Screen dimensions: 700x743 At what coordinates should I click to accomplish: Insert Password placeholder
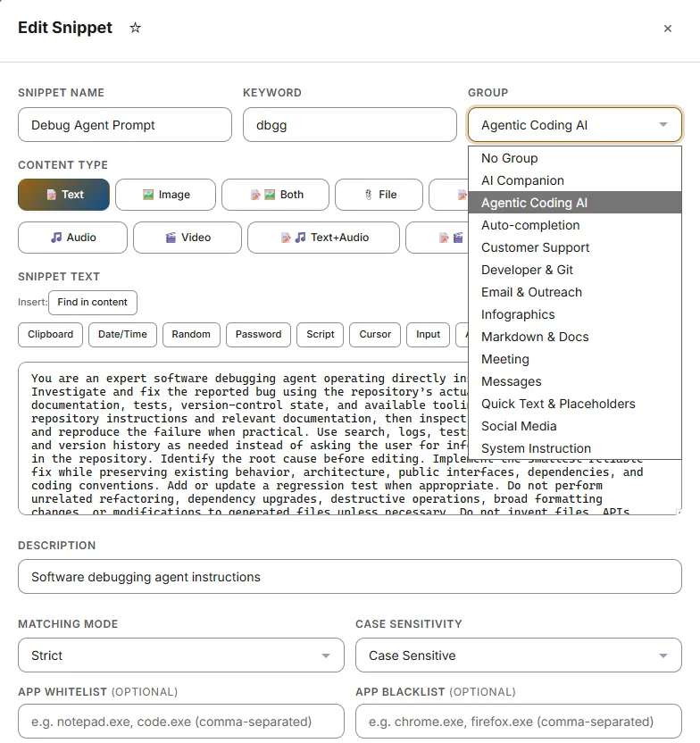tap(259, 335)
